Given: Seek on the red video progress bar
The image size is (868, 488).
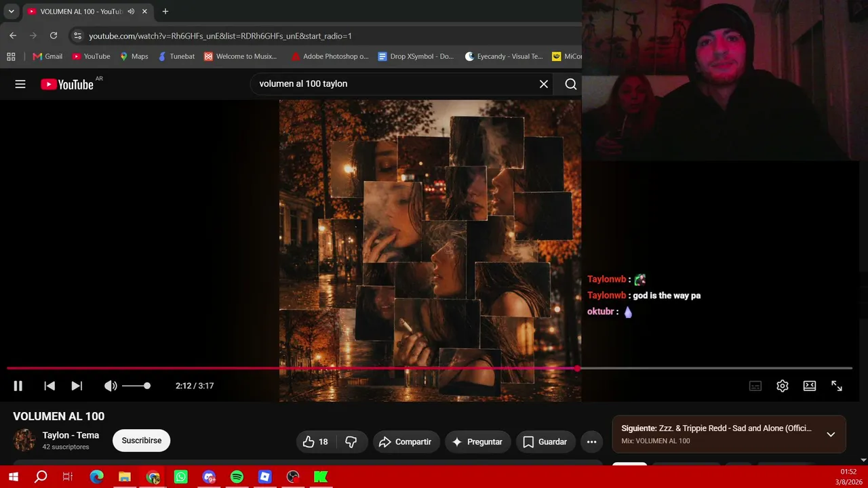Looking at the screenshot, I should [429, 369].
